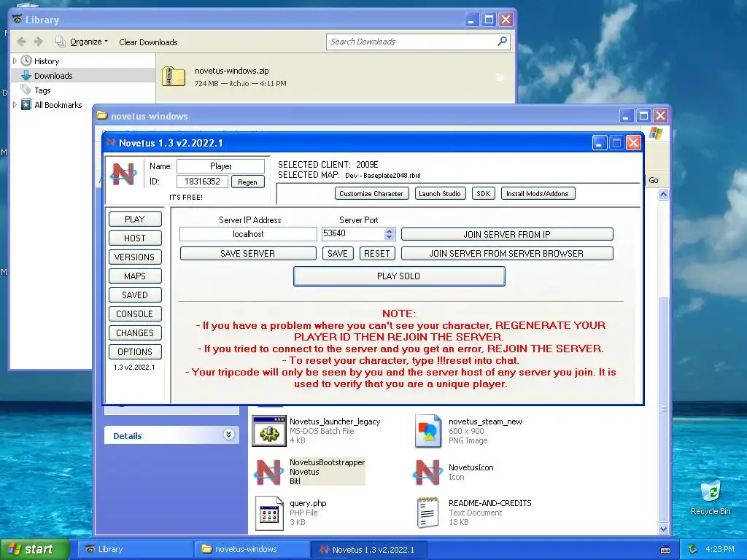747x560 pixels.
Task: Launch Studio from the launcher
Action: [x=440, y=193]
